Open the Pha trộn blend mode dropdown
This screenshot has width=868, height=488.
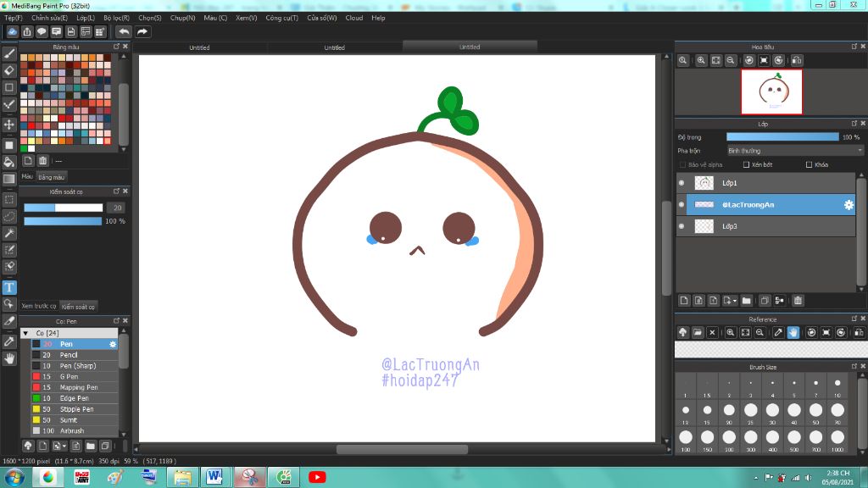(x=795, y=151)
